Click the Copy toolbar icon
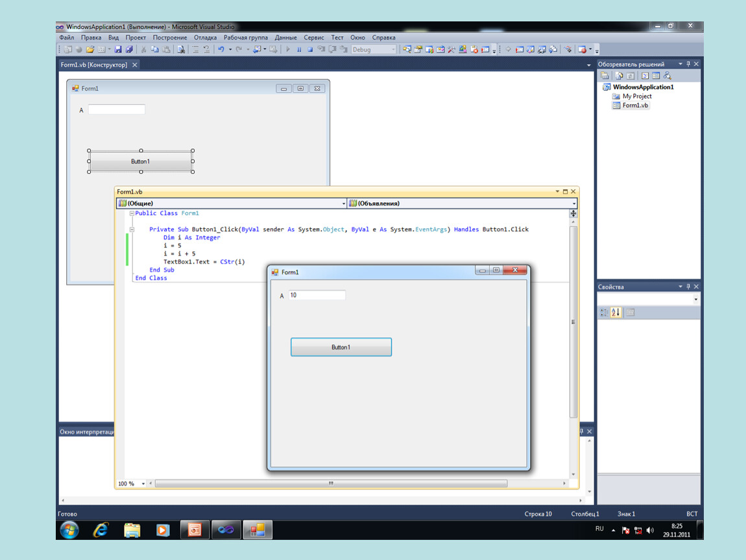Viewport: 746px width, 560px height. [x=154, y=49]
